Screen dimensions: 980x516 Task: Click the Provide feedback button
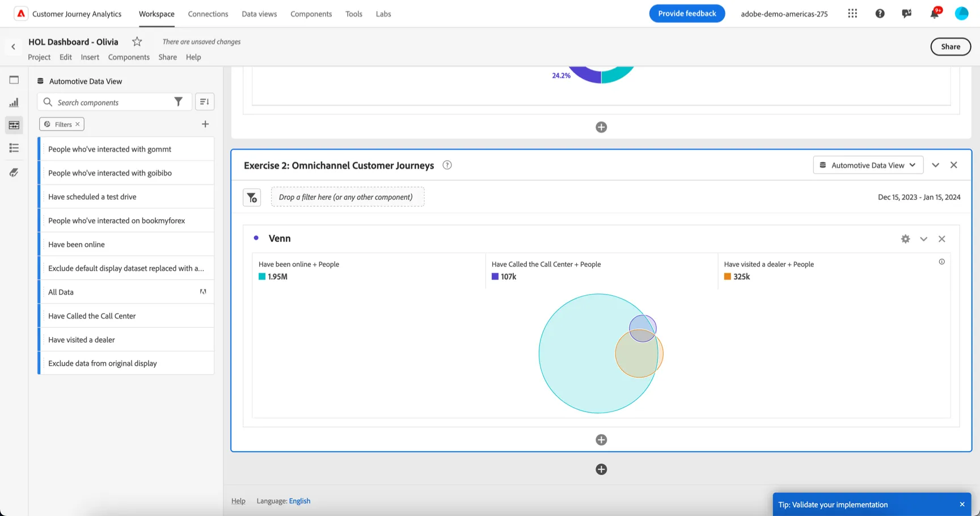point(687,14)
